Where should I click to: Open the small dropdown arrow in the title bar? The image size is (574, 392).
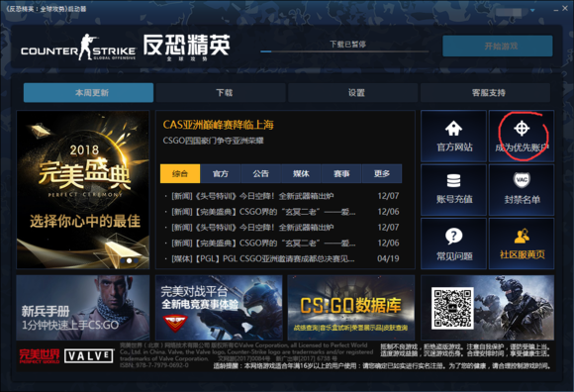[532, 10]
